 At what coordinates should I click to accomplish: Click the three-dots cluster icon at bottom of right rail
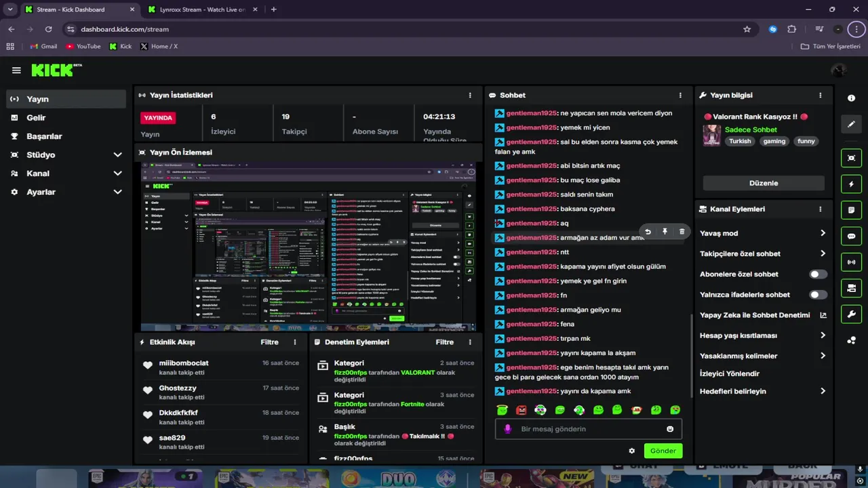851,340
